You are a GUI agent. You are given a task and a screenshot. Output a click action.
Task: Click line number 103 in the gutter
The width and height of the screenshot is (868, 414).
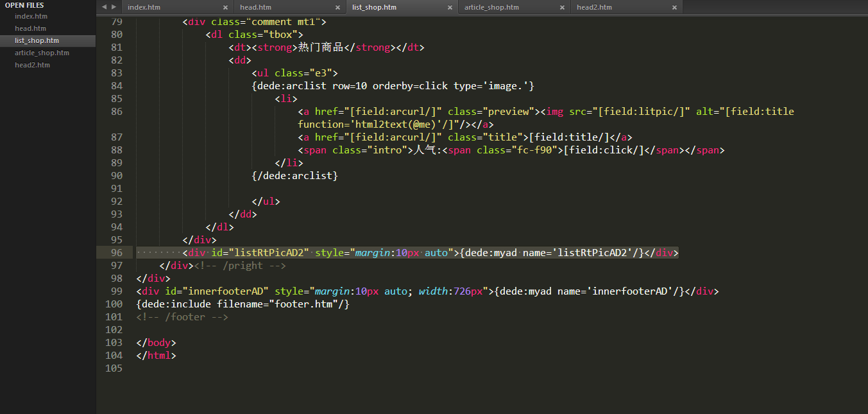[113, 343]
